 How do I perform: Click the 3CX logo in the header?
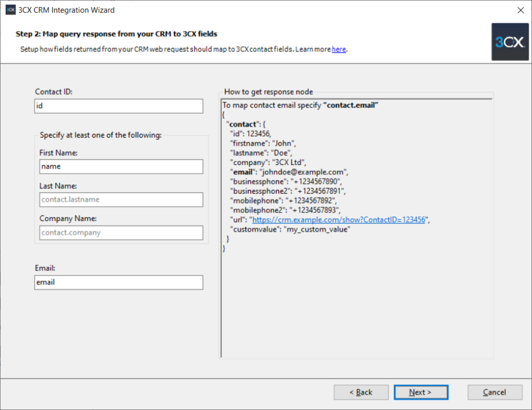[510, 42]
